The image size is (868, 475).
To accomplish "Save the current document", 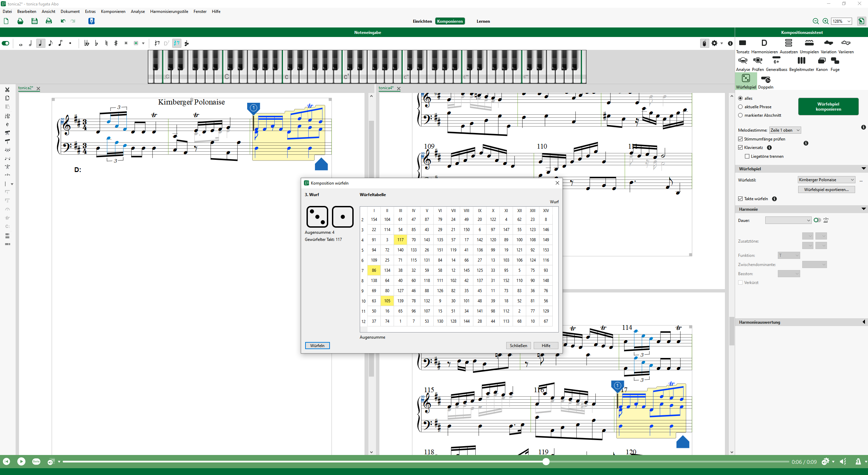I will click(35, 21).
